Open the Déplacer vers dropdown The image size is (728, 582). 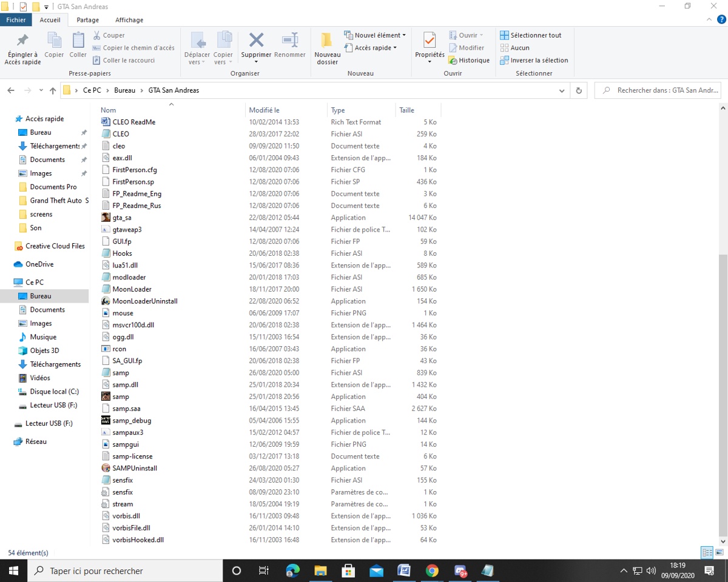click(197, 62)
